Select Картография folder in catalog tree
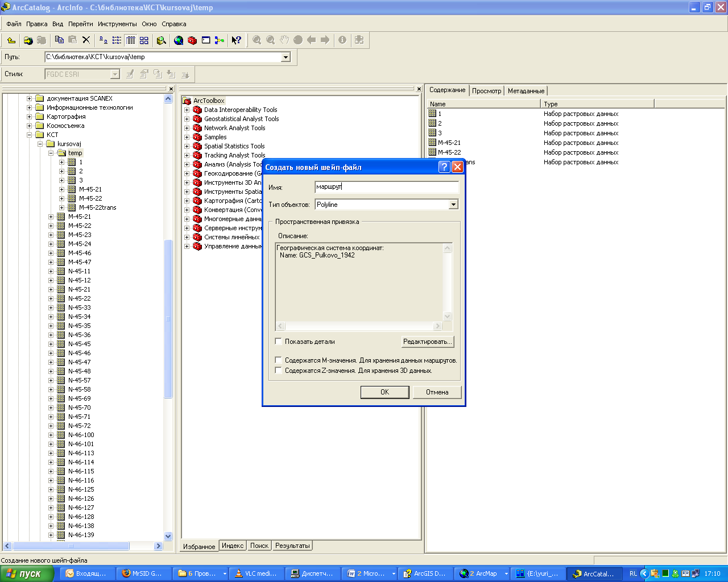Image resolution: width=728 pixels, height=582 pixels. coord(66,117)
